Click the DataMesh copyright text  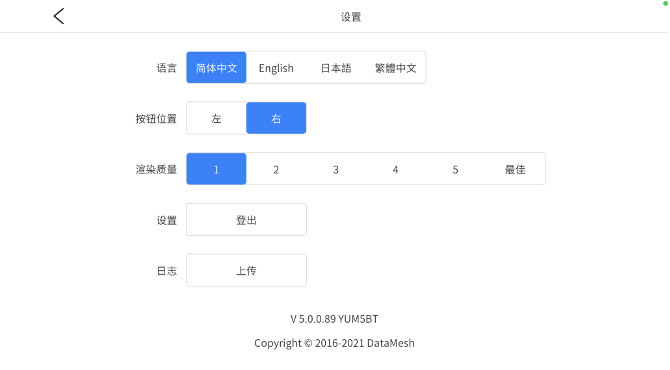tap(334, 343)
